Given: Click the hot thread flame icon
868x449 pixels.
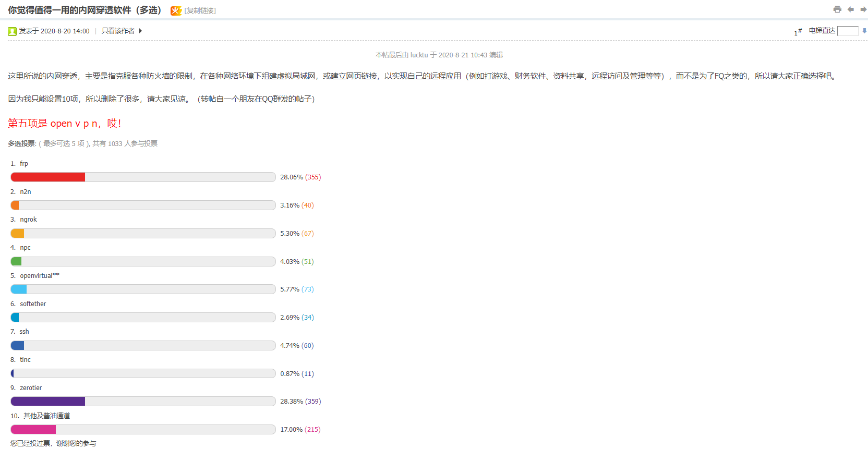Looking at the screenshot, I should pyautogui.click(x=176, y=10).
